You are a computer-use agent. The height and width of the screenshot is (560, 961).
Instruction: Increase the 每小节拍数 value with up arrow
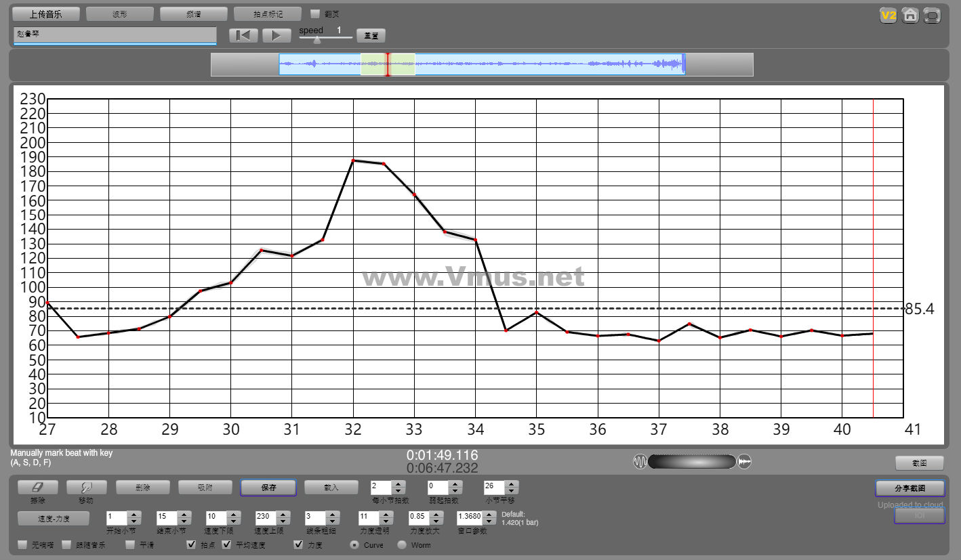pos(398,483)
